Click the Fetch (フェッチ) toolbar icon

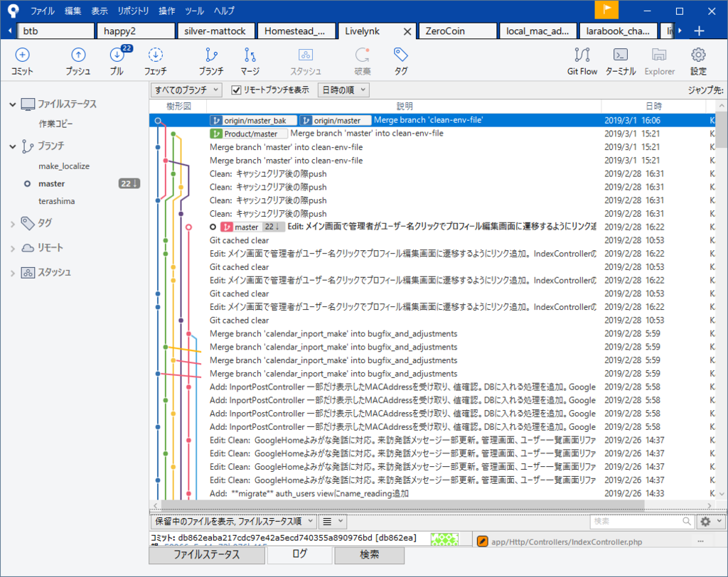(x=156, y=61)
